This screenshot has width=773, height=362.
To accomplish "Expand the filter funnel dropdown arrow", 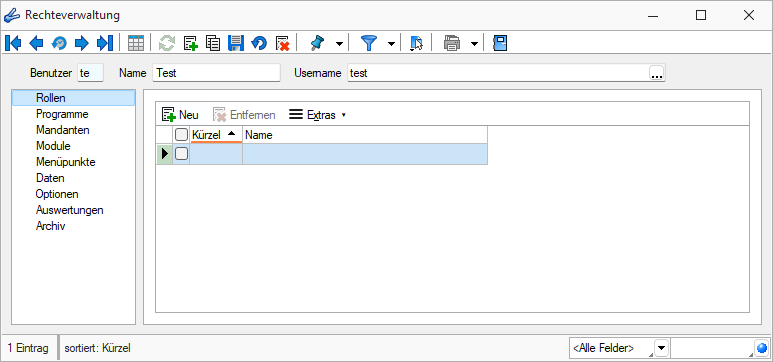I will 391,44.
